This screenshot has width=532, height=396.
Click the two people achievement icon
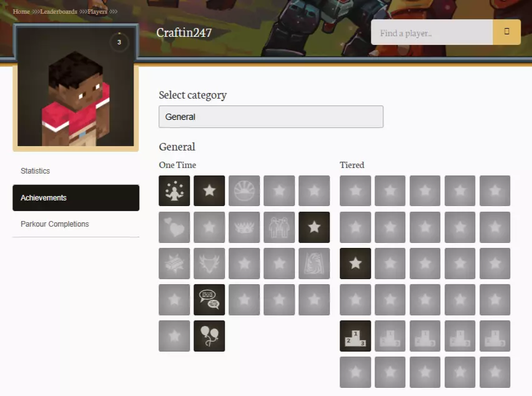point(279,227)
